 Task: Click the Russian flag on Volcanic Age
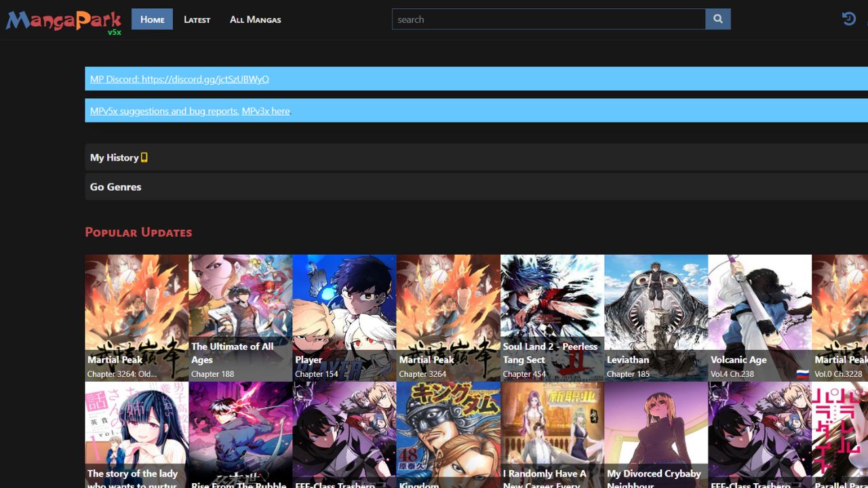point(802,374)
